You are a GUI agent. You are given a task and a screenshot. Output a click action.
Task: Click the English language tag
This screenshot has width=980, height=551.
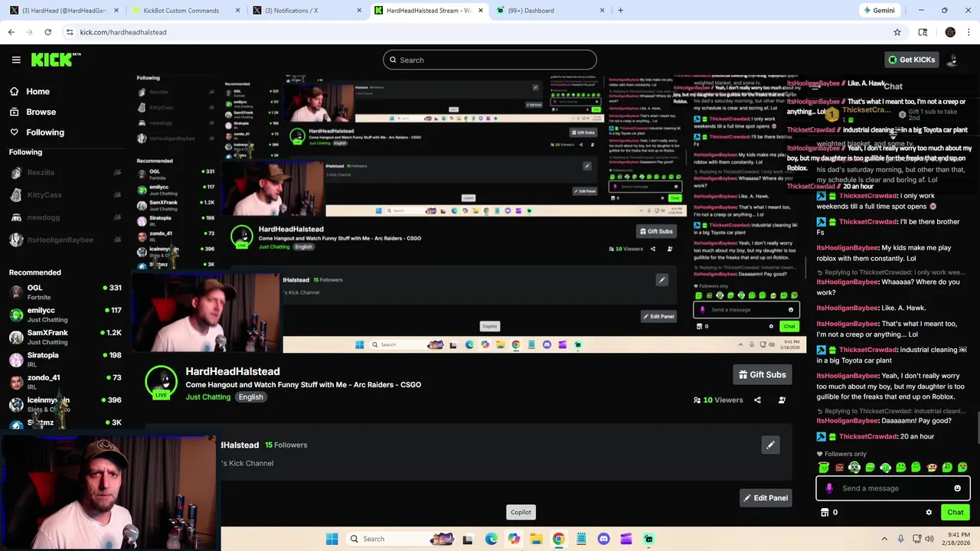(250, 397)
